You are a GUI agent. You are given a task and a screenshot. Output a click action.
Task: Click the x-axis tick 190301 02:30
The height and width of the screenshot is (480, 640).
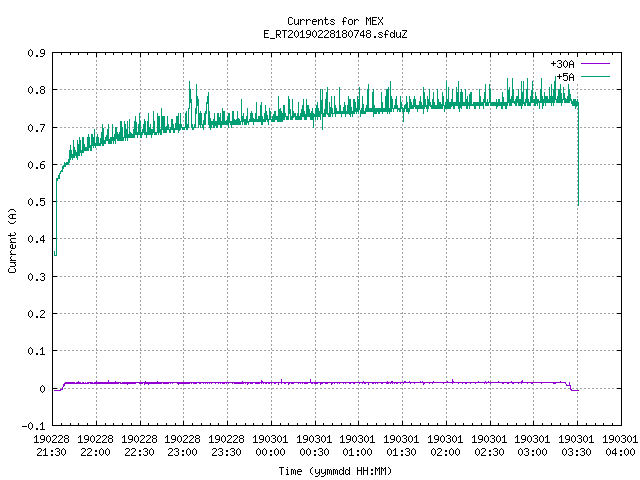[489, 446]
